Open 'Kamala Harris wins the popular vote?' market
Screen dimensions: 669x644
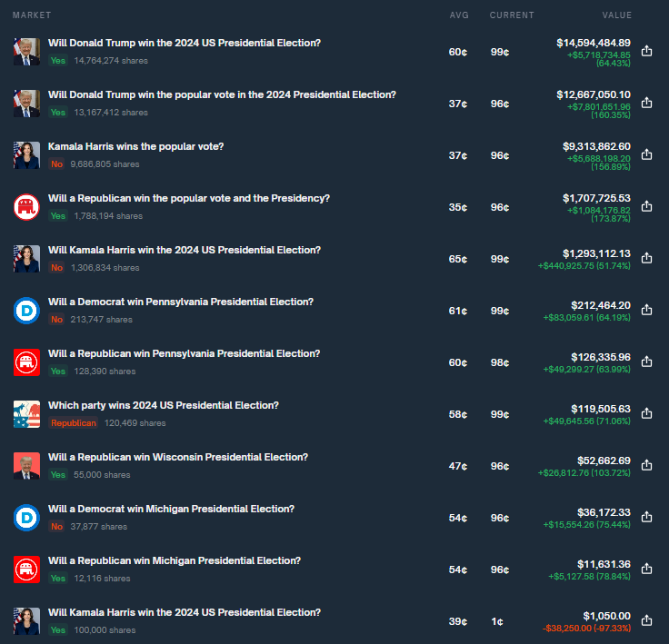tap(135, 146)
